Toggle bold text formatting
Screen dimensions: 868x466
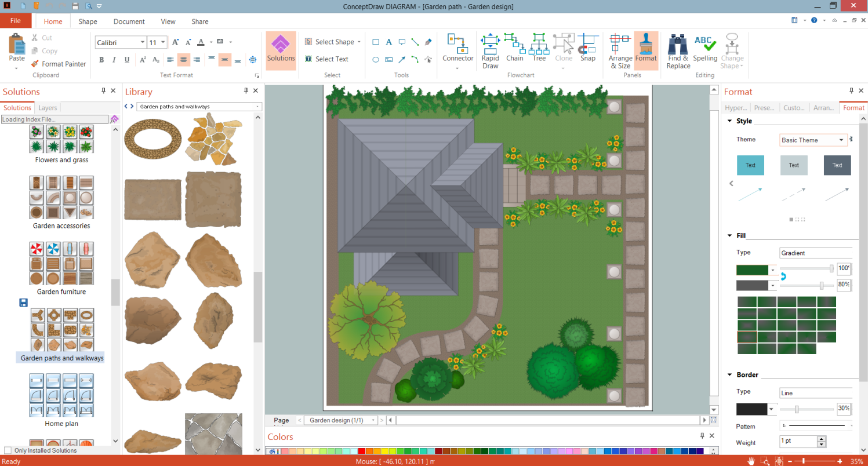coord(101,60)
